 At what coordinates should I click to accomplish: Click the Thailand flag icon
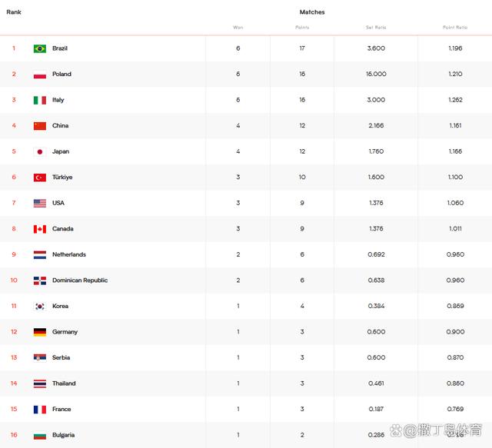40,383
